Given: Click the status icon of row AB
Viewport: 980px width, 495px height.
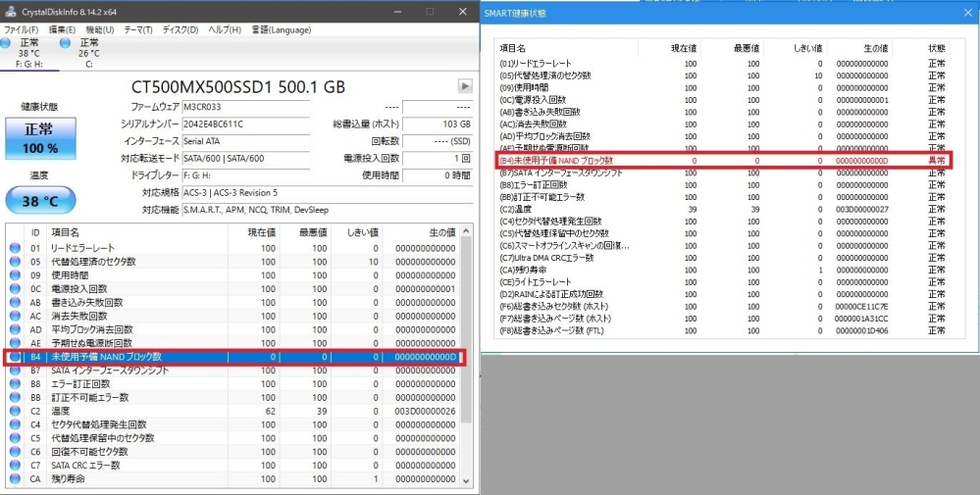Looking at the screenshot, I should pyautogui.click(x=15, y=302).
